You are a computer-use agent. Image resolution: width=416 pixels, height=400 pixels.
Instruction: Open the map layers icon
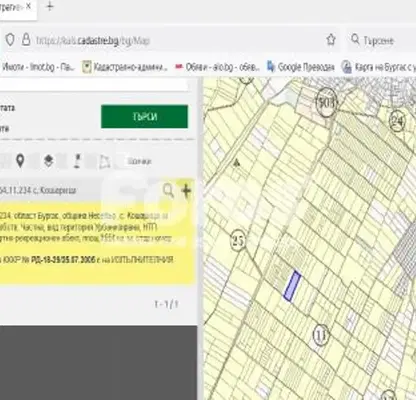click(x=49, y=161)
